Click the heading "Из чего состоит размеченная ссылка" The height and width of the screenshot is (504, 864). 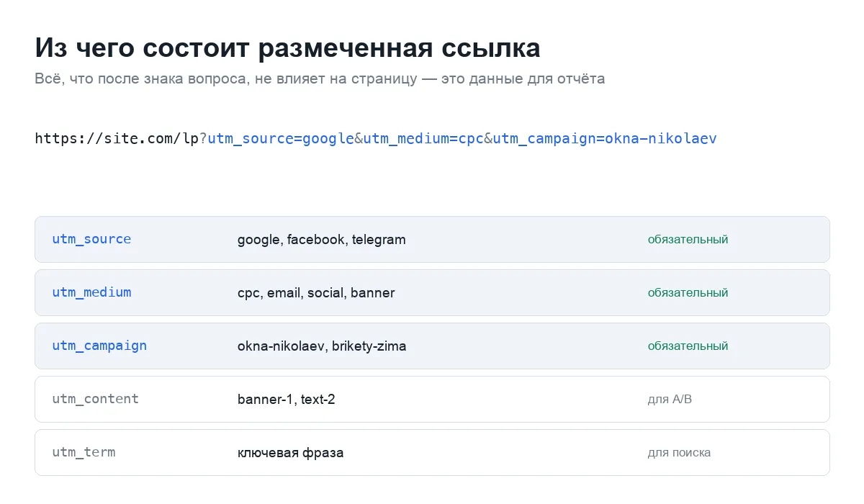click(x=287, y=48)
